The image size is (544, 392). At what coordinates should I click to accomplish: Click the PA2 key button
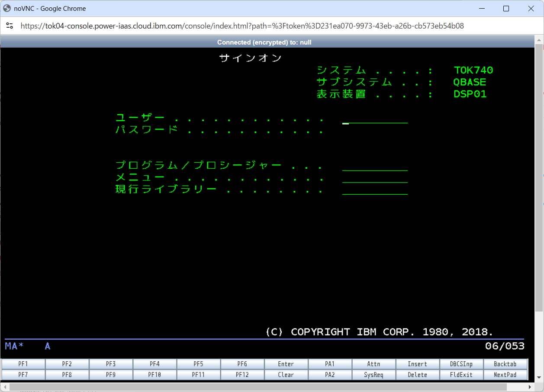330,375
